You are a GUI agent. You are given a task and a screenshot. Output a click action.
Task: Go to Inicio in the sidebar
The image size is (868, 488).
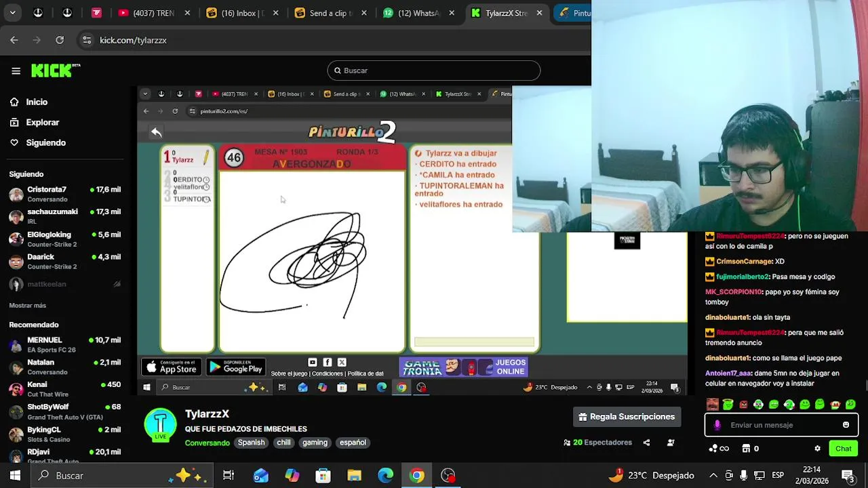(37, 102)
